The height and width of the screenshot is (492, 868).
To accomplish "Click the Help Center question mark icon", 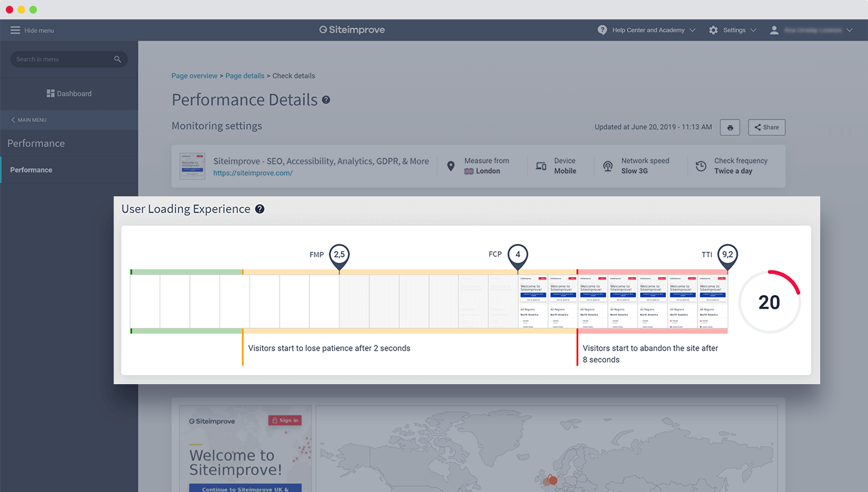I will [x=602, y=30].
